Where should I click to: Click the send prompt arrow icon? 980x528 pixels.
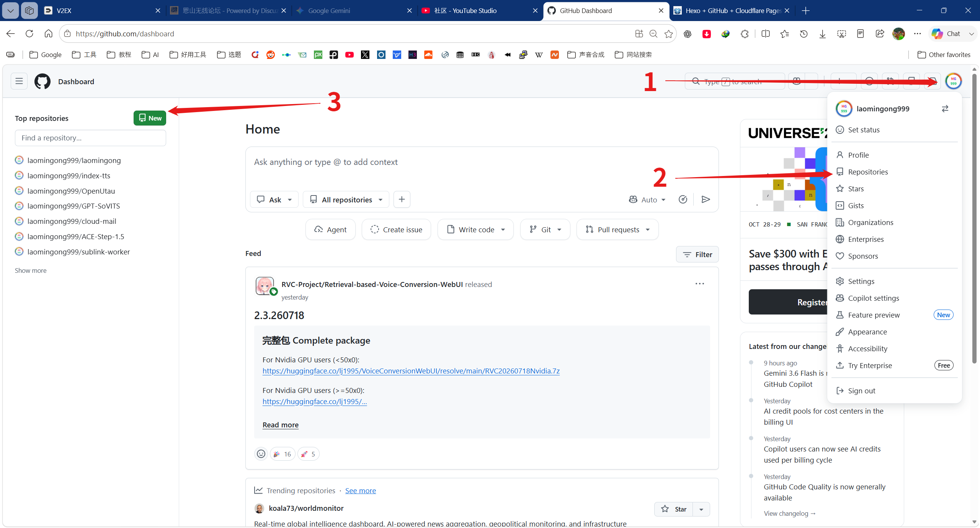point(706,199)
